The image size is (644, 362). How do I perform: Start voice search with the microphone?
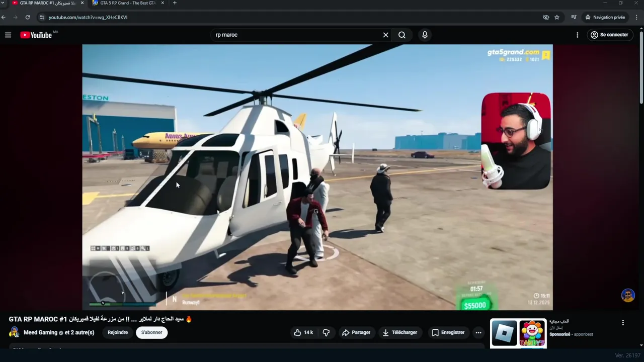(x=425, y=35)
